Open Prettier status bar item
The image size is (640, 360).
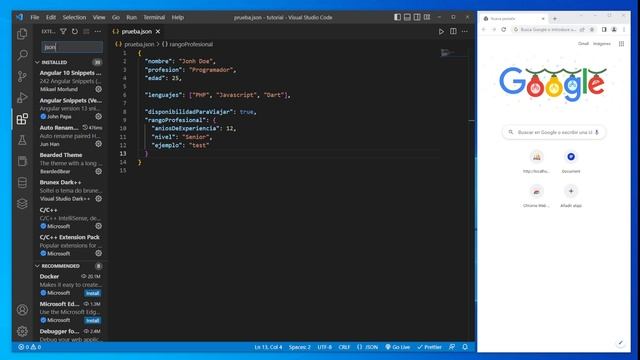429,347
